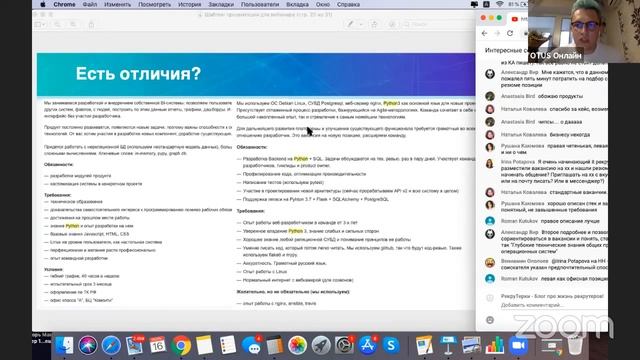Click Wi-Fi icon in menu bar
This screenshot has width=640, height=360.
click(x=500, y=4)
